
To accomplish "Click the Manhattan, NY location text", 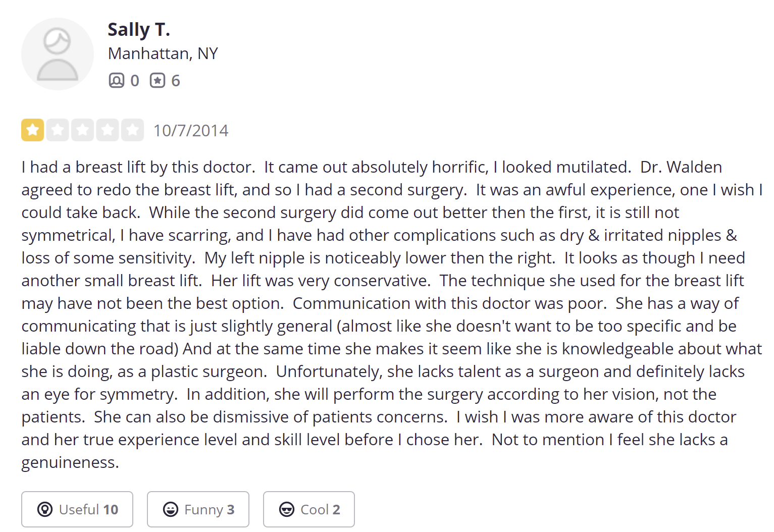I will point(163,54).
